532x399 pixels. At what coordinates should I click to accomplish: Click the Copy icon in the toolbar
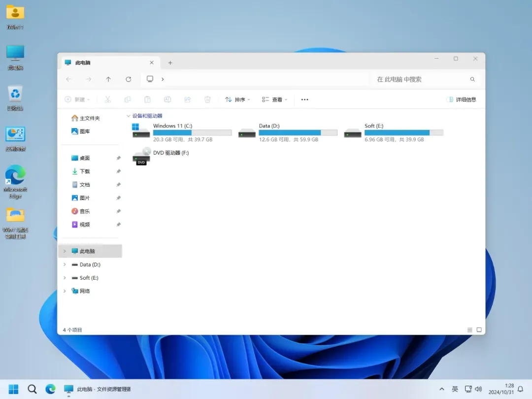[x=128, y=100]
